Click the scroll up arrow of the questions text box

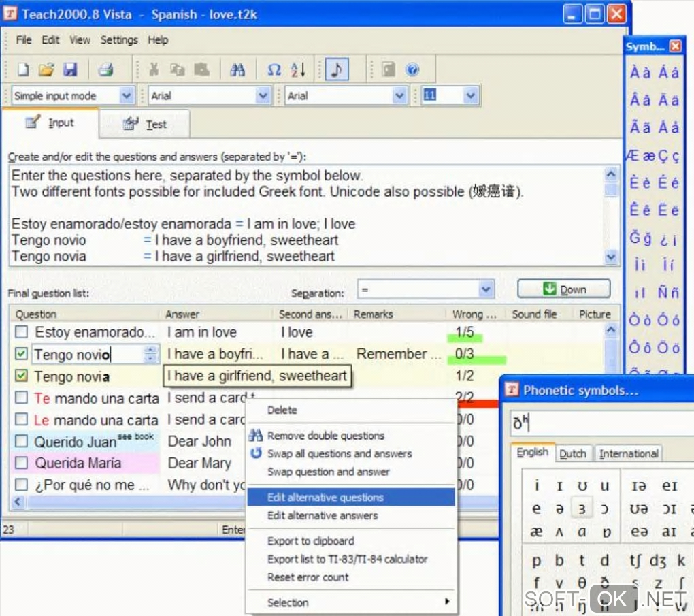[x=611, y=174]
